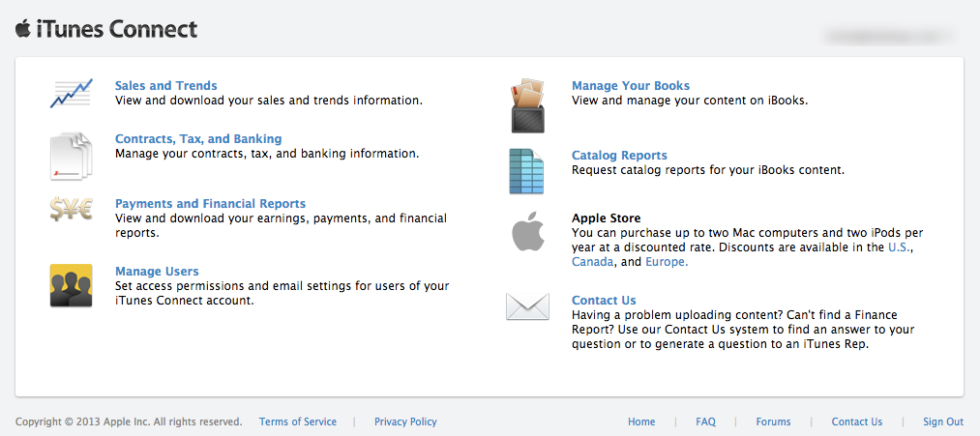Click text 'View and manage your content on iBooks.'

690,100
